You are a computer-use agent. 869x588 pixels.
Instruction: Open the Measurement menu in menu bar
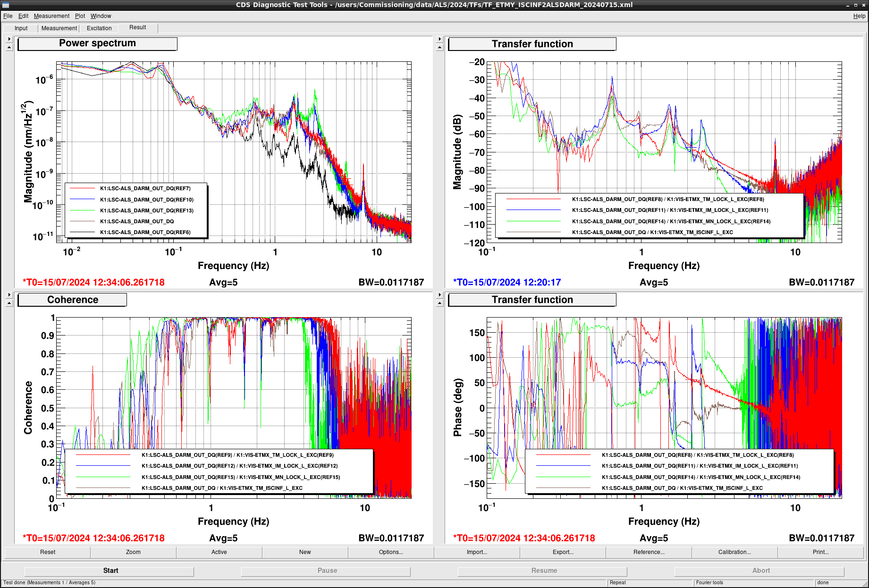pyautogui.click(x=51, y=16)
